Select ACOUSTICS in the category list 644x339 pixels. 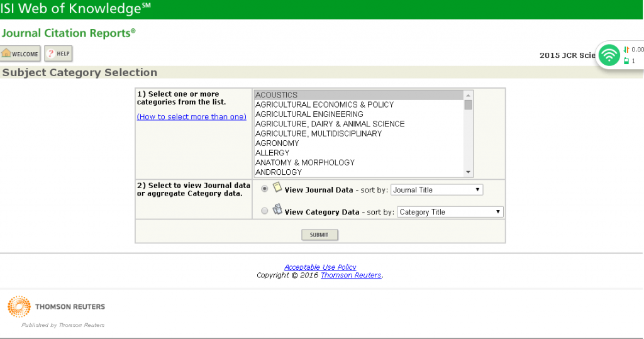coord(359,95)
